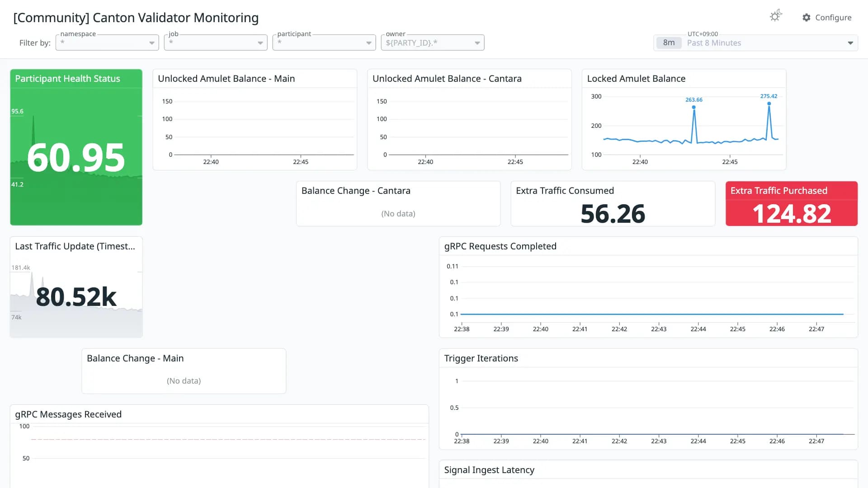Click the 275.42 peak marker on Locked Amulet chart
Screen dimensions: 868x488
(769, 103)
